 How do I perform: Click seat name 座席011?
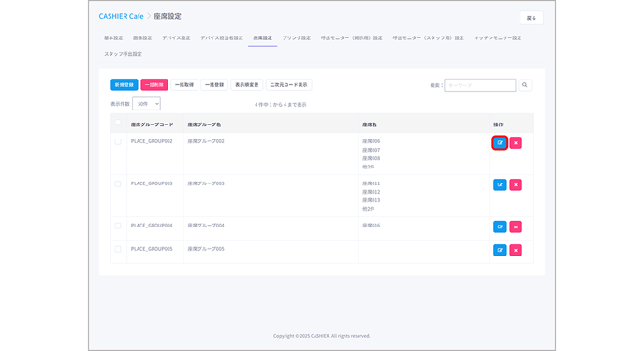(x=372, y=183)
